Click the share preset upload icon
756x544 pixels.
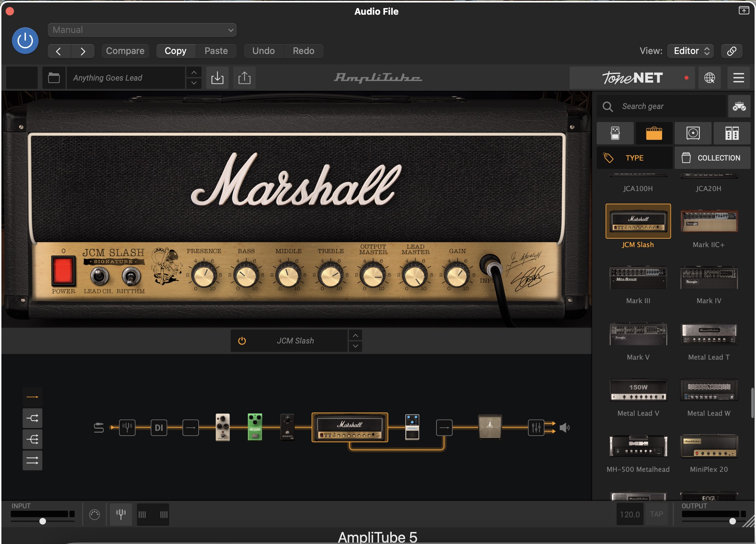pos(245,78)
